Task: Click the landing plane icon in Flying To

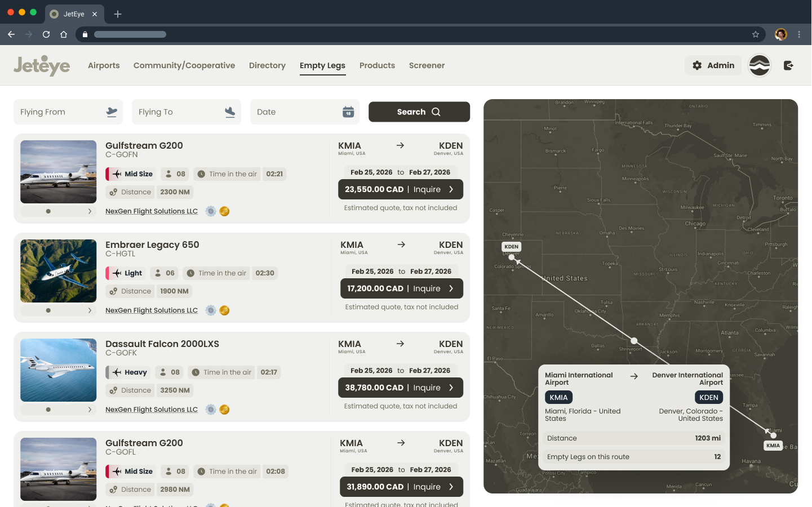Action: (230, 112)
